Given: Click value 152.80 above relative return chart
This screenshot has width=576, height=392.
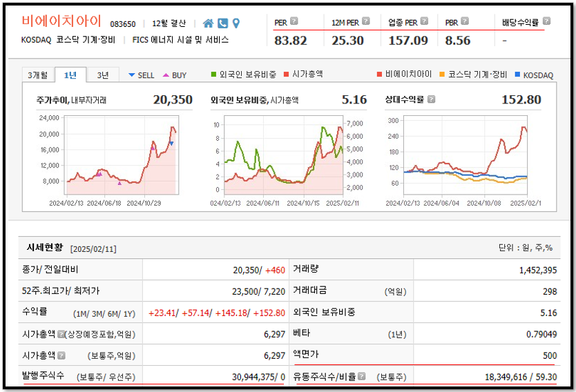Looking at the screenshot, I should 521,99.
